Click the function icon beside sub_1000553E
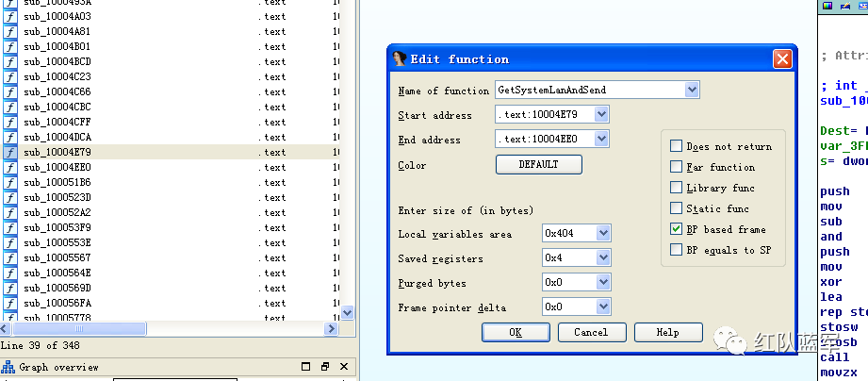 pyautogui.click(x=10, y=242)
